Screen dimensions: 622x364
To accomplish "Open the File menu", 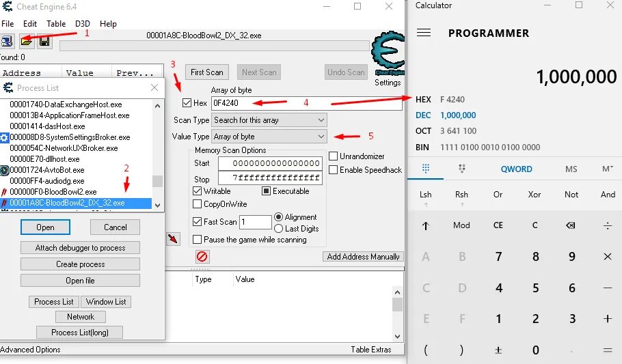I will (x=8, y=24).
